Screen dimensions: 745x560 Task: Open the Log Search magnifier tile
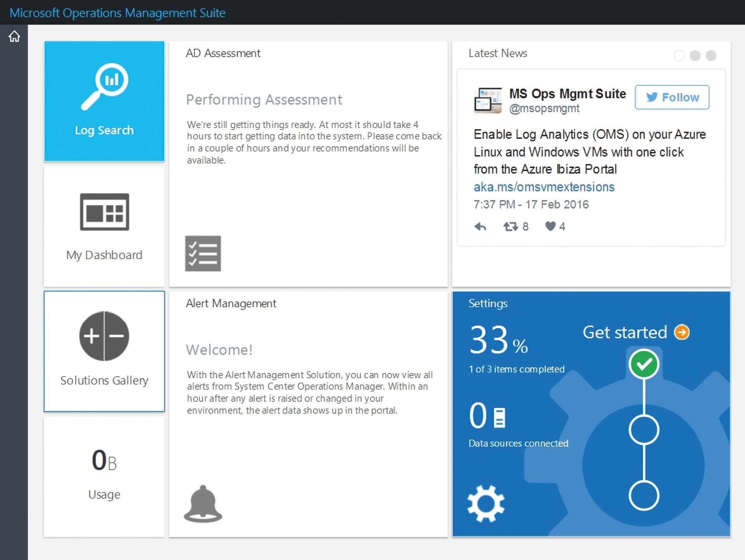104,87
